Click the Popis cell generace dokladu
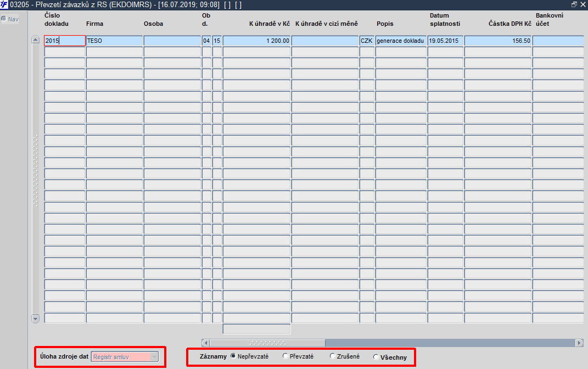Screen dimensions: 588x369 point(401,41)
